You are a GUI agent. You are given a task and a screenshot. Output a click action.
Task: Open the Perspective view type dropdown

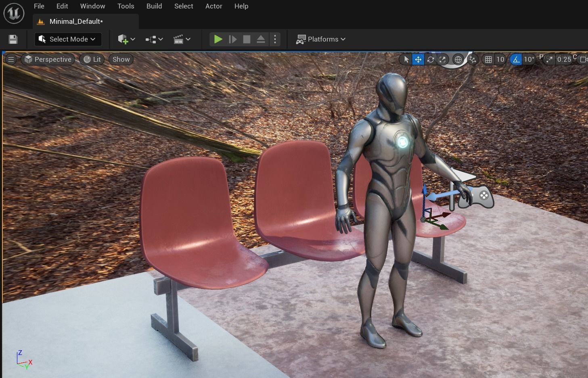click(48, 59)
